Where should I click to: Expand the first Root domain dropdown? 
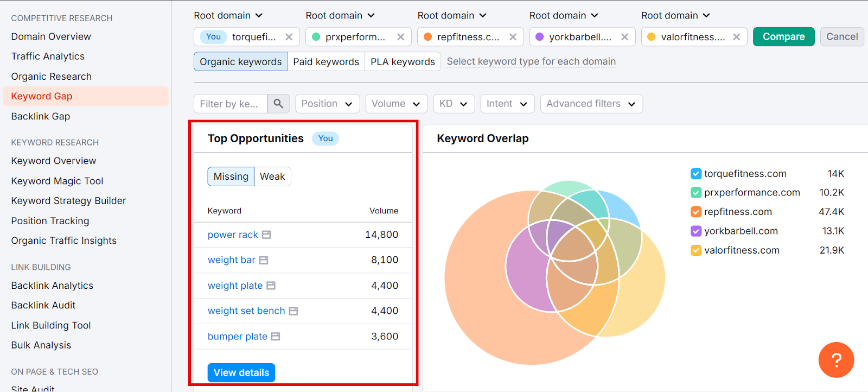pyautogui.click(x=228, y=15)
